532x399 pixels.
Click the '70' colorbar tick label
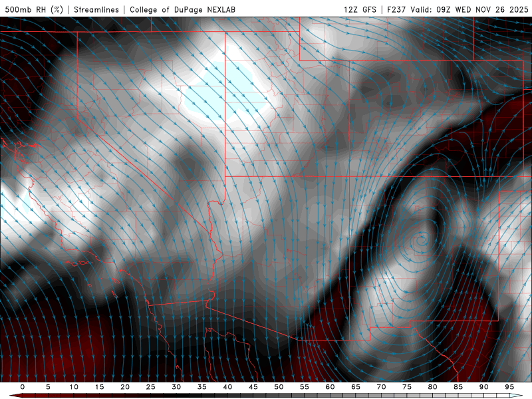(381, 387)
